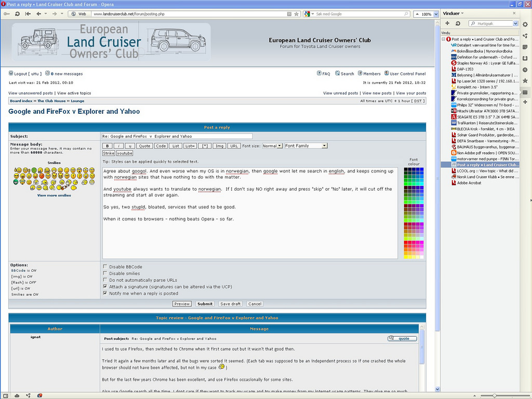This screenshot has width=532, height=399.
Task: Uncheck the Attach a signature option
Action: [105, 287]
